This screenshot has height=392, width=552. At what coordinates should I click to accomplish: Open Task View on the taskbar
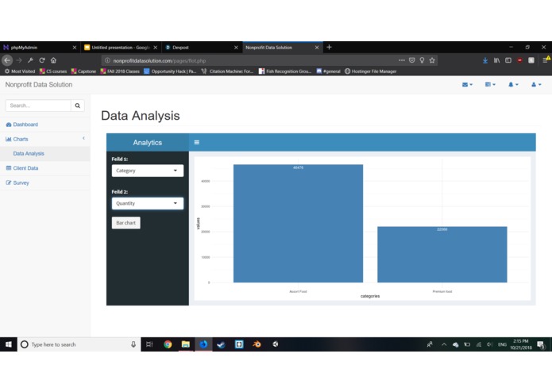[149, 344]
